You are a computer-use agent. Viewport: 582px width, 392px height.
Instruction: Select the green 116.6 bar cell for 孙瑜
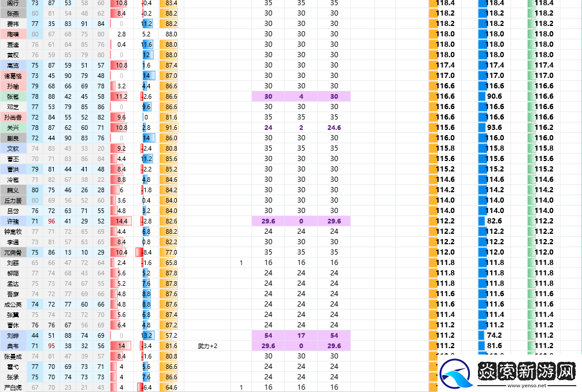pos(543,86)
